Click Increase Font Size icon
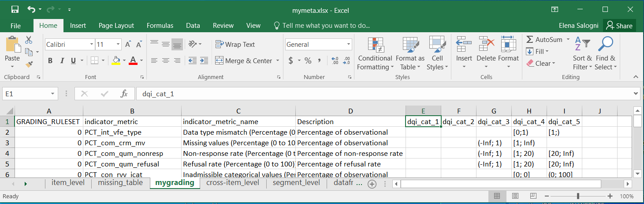 pyautogui.click(x=128, y=45)
